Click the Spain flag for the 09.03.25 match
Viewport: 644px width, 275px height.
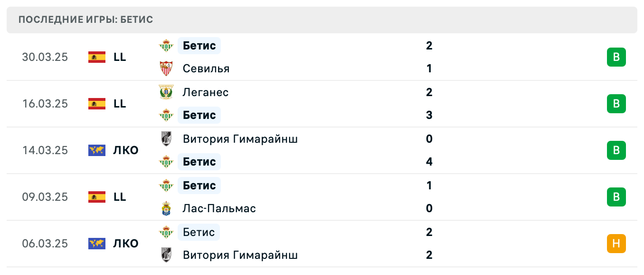96,197
